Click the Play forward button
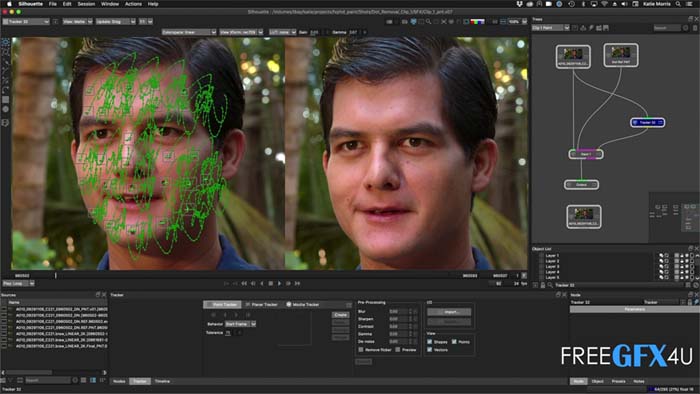Screen dimensions: 700x394 279,283
